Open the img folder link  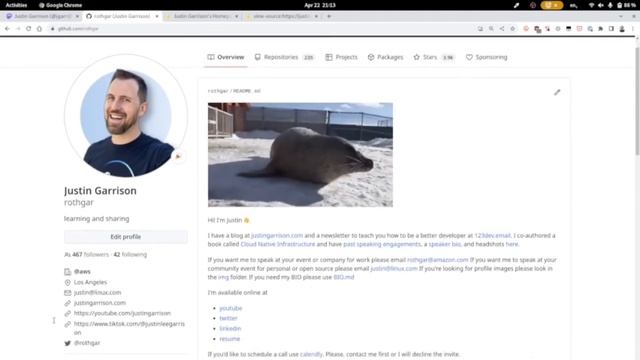pyautogui.click(x=223, y=277)
